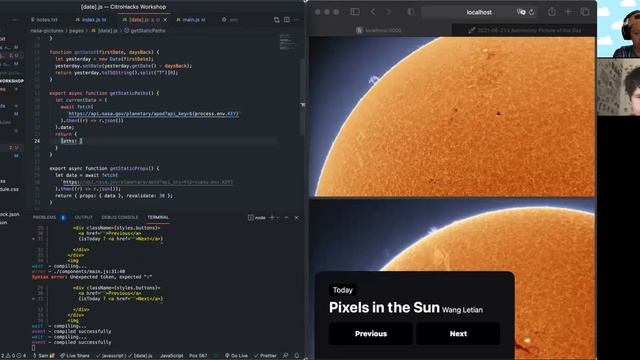Open the https link in getStaticProps
Viewport: 640px width, 360px height.
[x=148, y=182]
